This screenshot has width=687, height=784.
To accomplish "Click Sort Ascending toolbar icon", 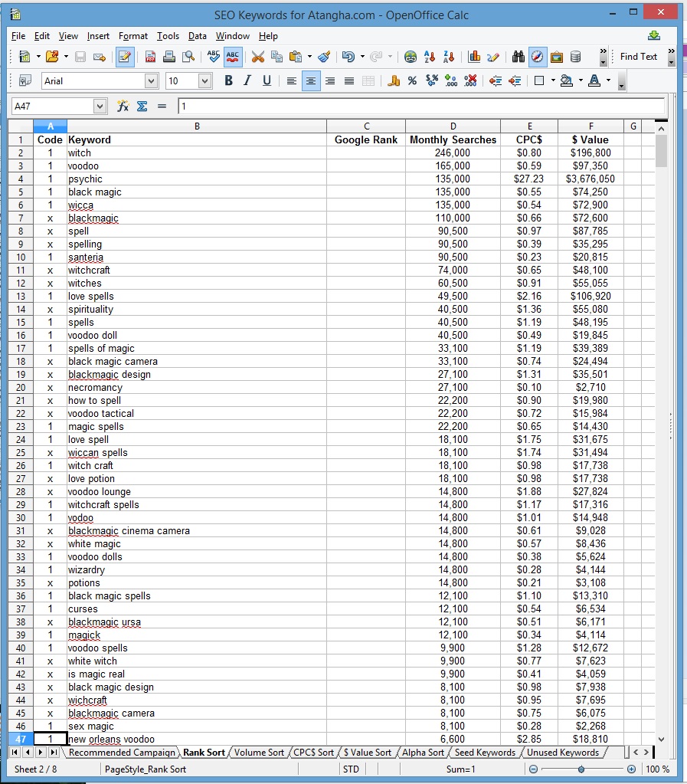I will 430,57.
